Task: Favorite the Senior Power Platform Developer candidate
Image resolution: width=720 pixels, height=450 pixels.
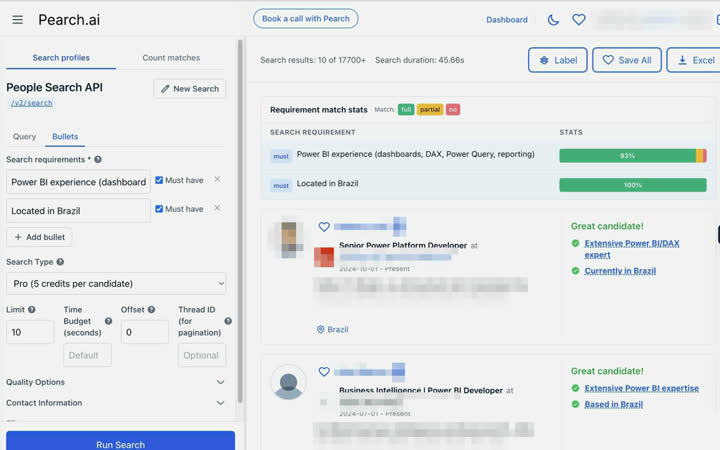Action: point(324,226)
